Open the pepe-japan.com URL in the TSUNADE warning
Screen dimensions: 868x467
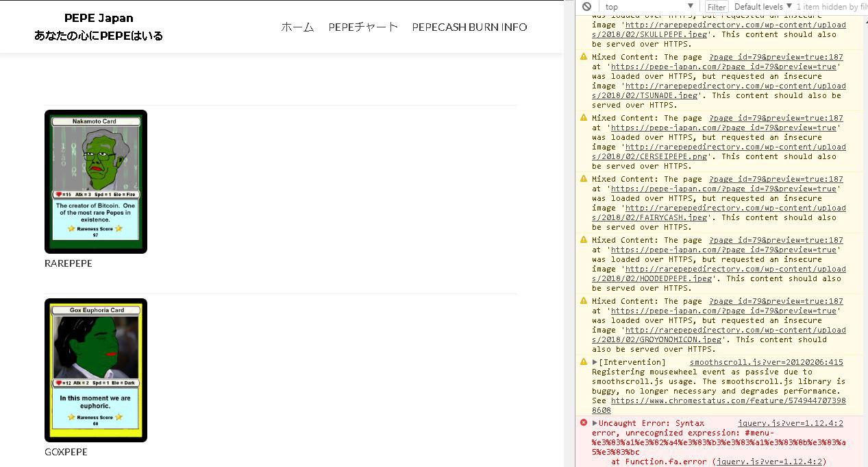(723, 67)
